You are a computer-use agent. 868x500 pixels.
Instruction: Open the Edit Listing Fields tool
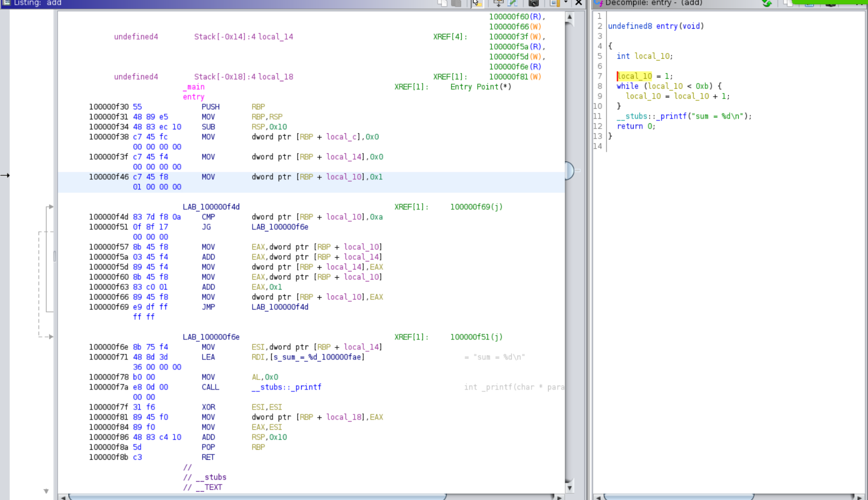point(511,3)
